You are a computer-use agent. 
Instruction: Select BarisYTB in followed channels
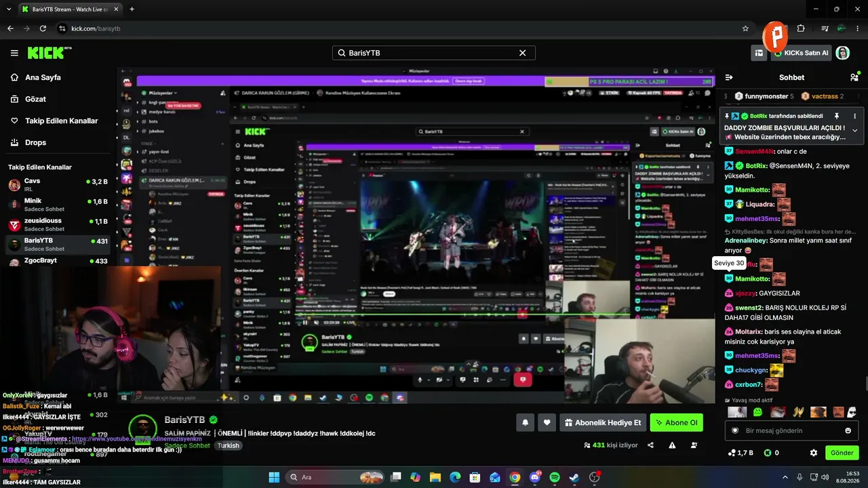point(58,244)
